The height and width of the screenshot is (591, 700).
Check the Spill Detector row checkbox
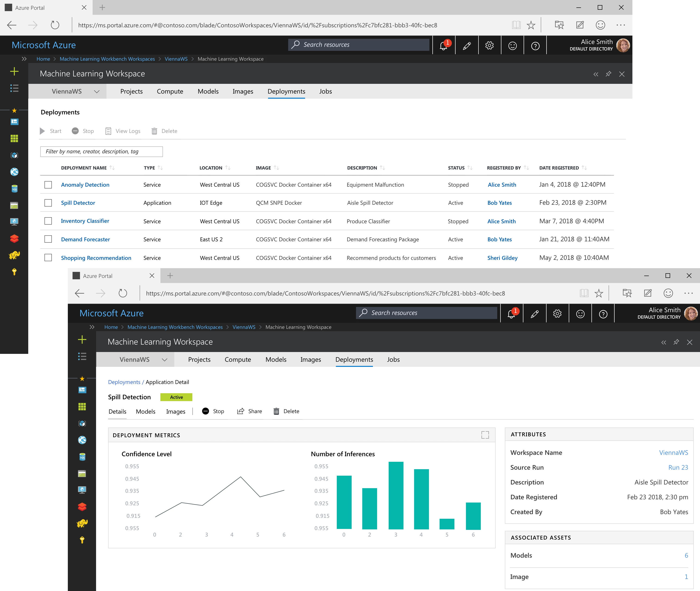tap(48, 203)
